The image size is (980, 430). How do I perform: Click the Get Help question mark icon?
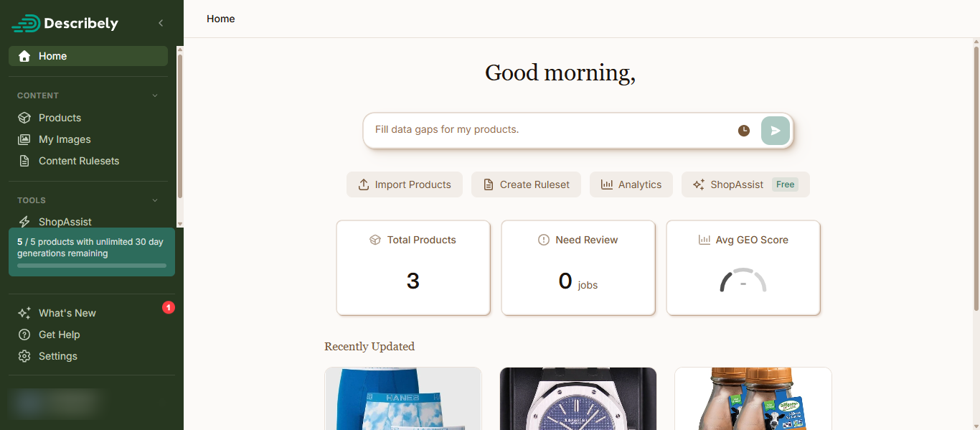point(24,335)
